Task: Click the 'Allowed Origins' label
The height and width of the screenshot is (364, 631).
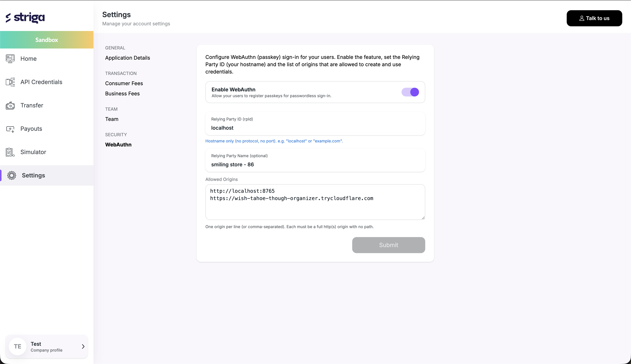Action: coord(221,179)
